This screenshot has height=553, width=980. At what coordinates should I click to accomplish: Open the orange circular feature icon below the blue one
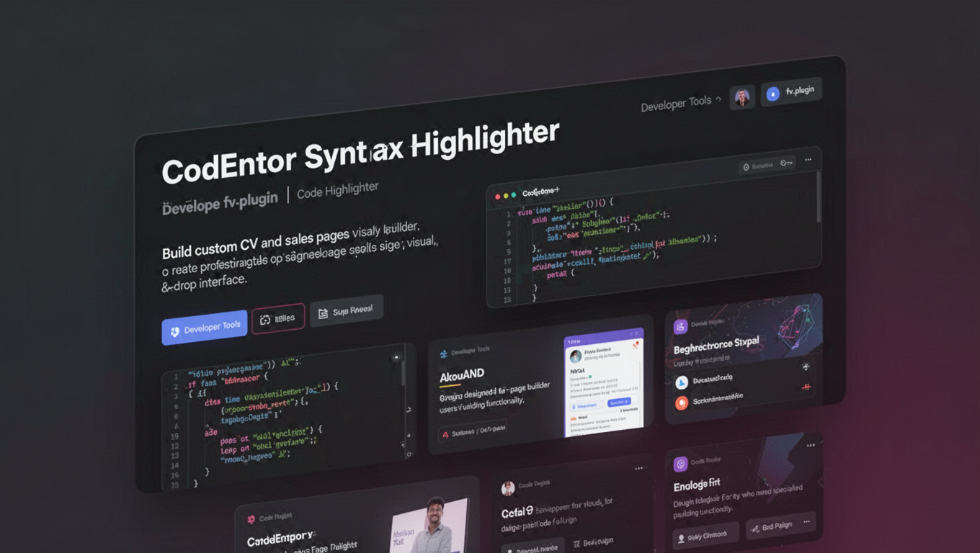[681, 402]
